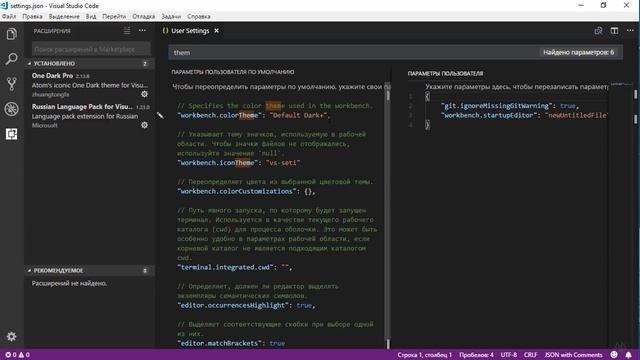Open the Задачи menu
The height and width of the screenshot is (360, 640).
[x=171, y=17]
